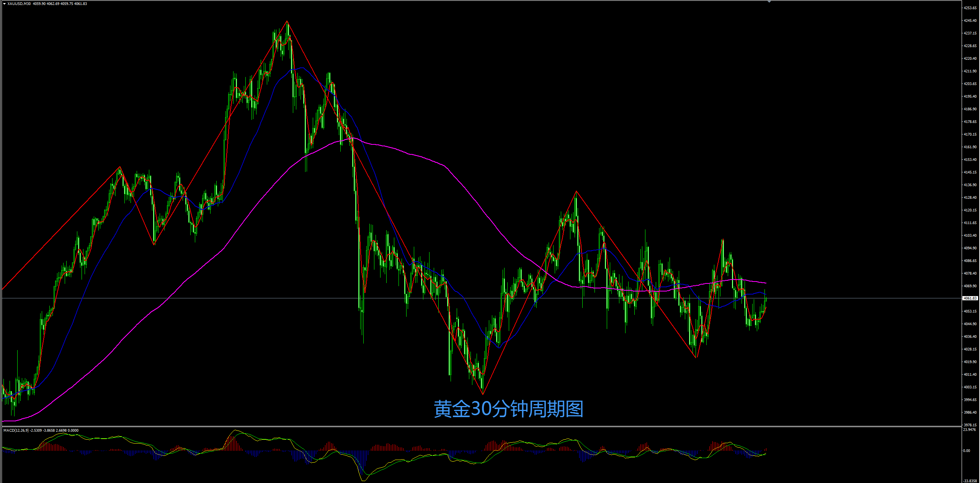Select the magenta moving average line's crest
The width and height of the screenshot is (980, 483).
click(x=353, y=138)
